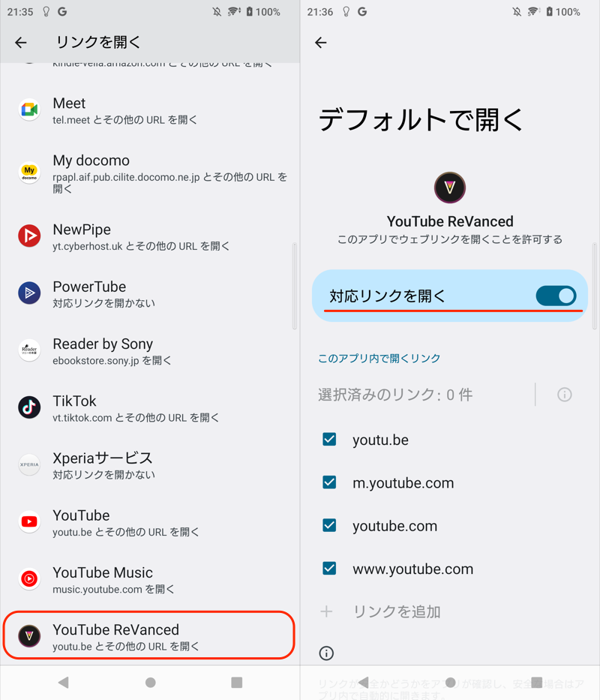The width and height of the screenshot is (600, 700).
Task: Toggle the youtube.com checkbox
Action: (329, 526)
